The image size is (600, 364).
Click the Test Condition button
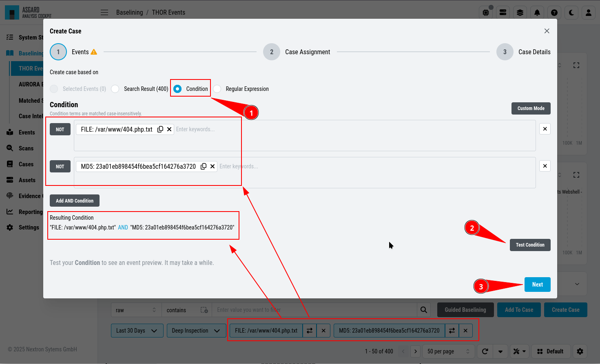click(530, 245)
